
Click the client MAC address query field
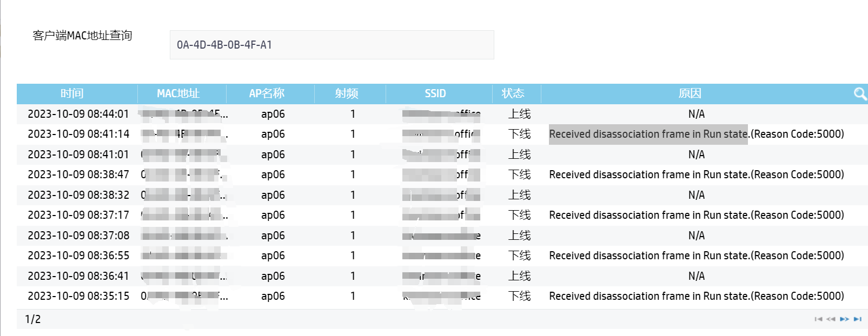tap(332, 45)
